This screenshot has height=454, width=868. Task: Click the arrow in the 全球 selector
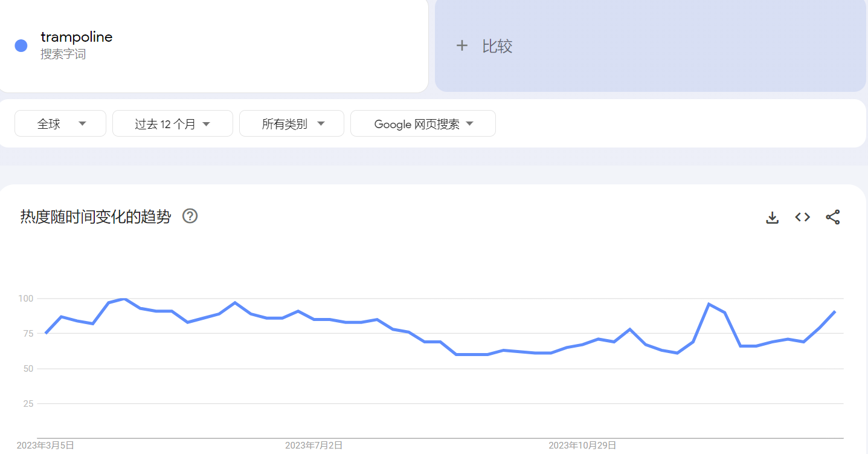83,124
